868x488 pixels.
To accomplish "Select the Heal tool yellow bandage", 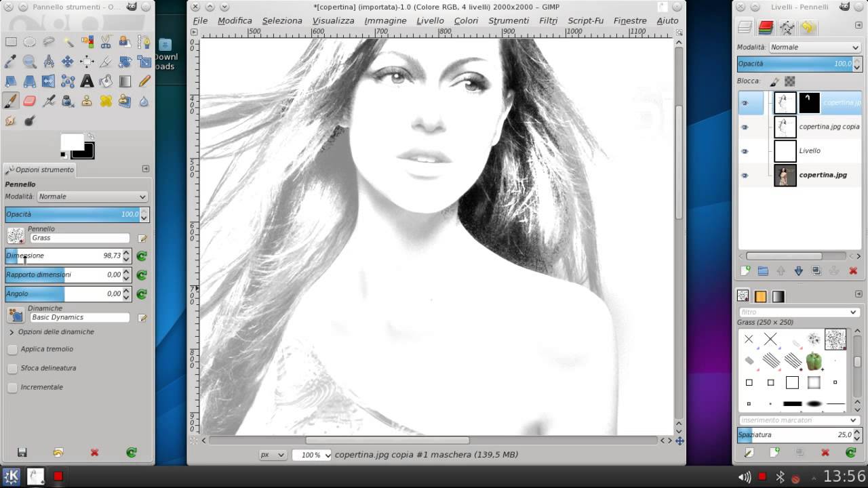I will 106,101.
